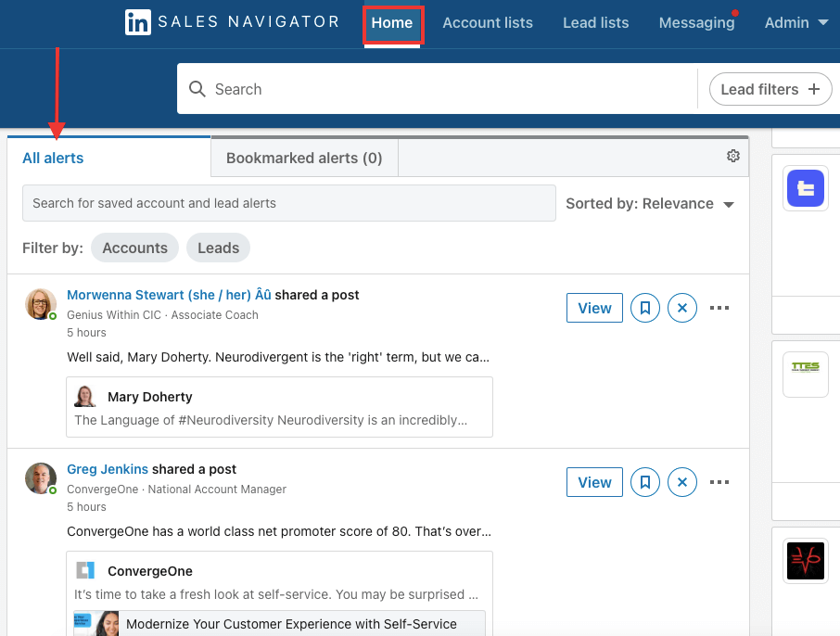Viewport: 840px width, 636px height.
Task: Open Lead filters
Action: (770, 89)
